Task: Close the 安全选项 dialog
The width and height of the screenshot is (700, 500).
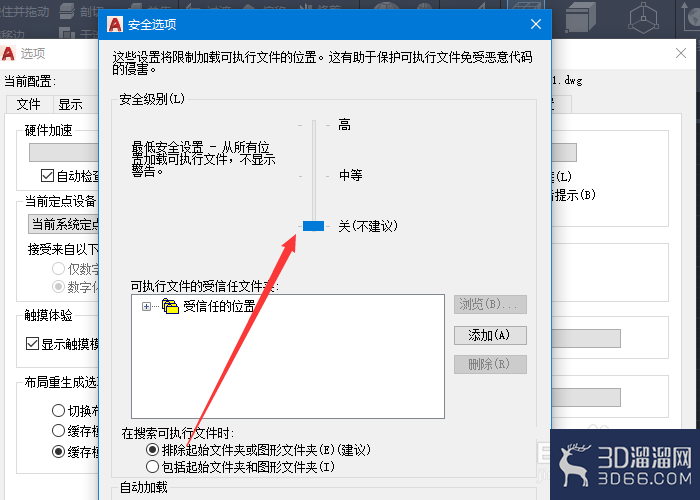Action: pos(536,24)
